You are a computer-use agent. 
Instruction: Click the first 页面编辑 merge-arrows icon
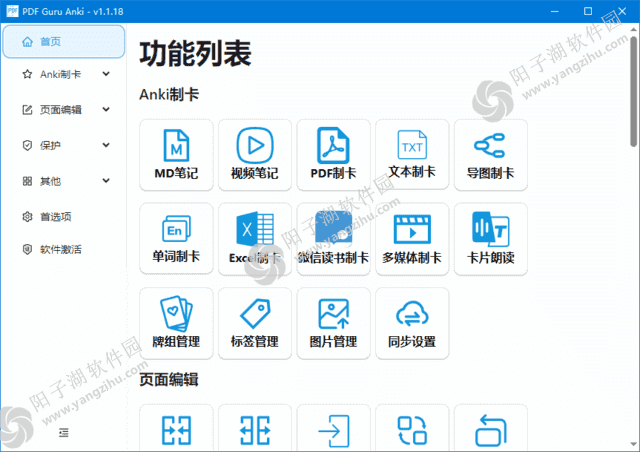click(176, 430)
